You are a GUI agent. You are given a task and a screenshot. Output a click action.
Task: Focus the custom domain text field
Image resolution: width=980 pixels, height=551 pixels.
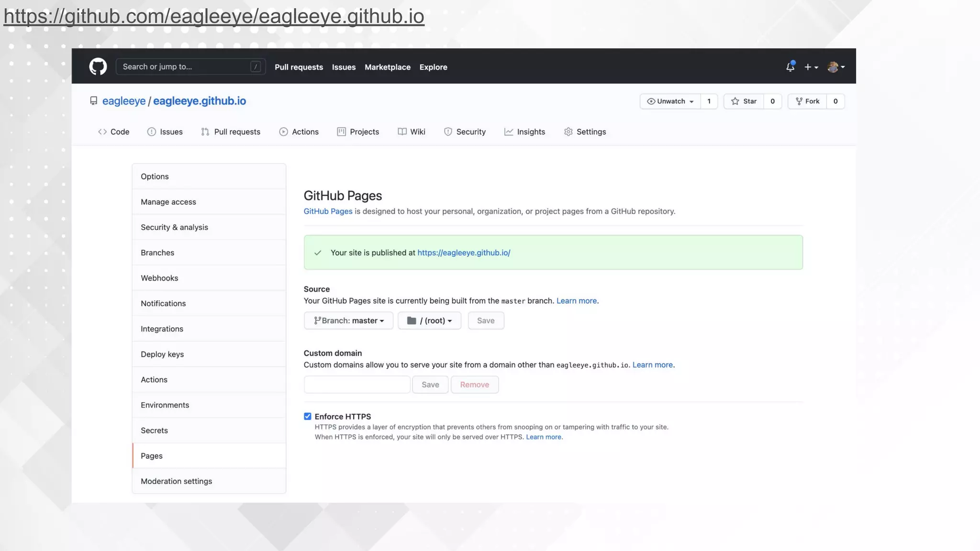pos(357,385)
